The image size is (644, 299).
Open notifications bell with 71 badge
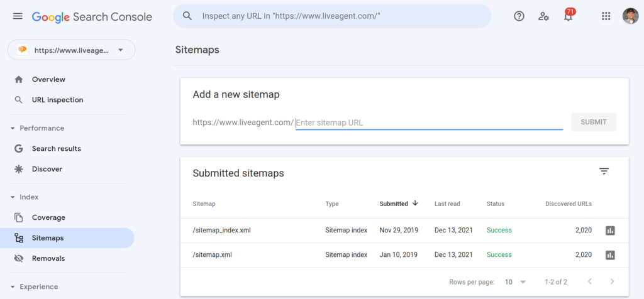(569, 16)
